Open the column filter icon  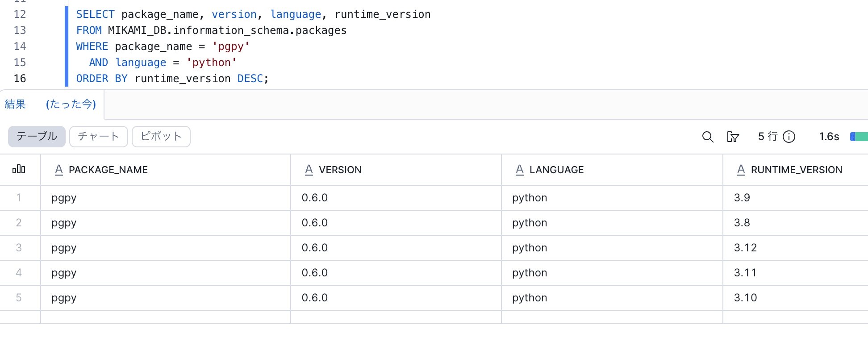pyautogui.click(x=733, y=137)
